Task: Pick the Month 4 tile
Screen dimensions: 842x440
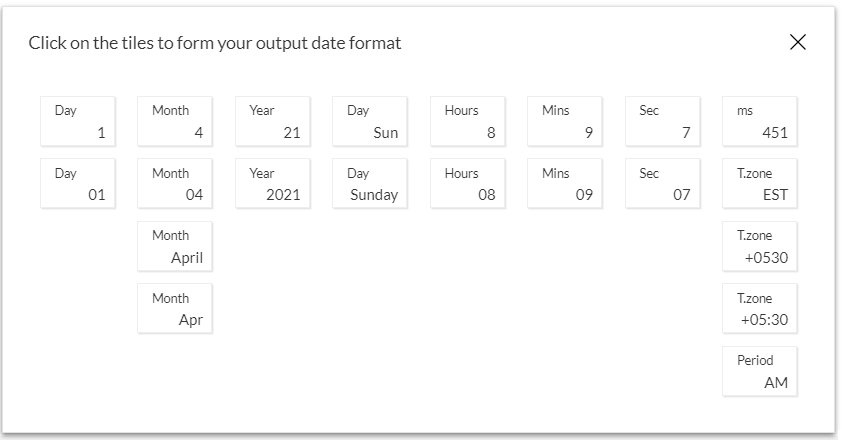Action: pyautogui.click(x=175, y=121)
